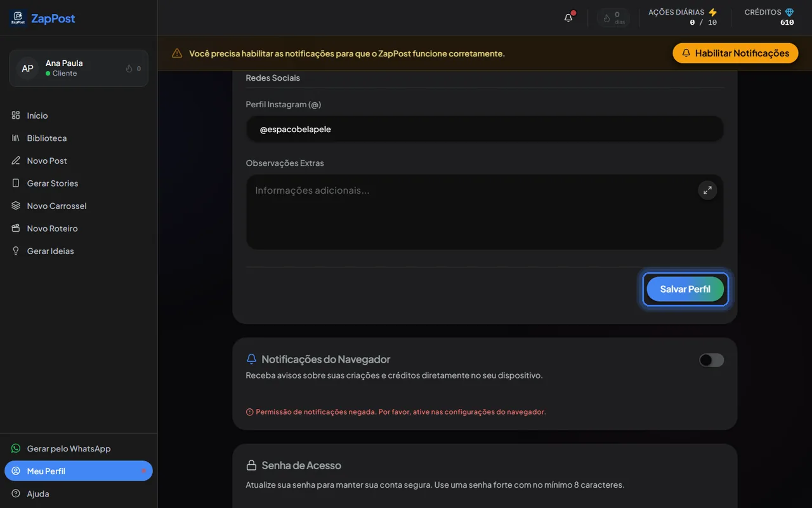The height and width of the screenshot is (508, 812).
Task: Click the Salvar Perfil button
Action: coord(685,289)
